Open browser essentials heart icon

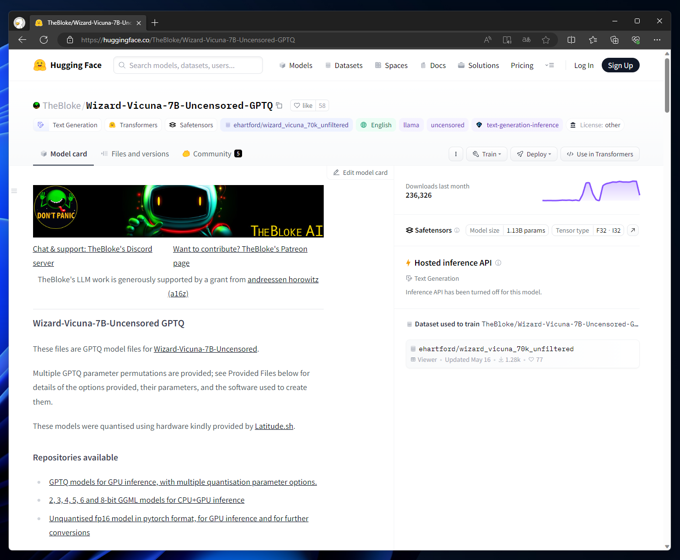(636, 40)
